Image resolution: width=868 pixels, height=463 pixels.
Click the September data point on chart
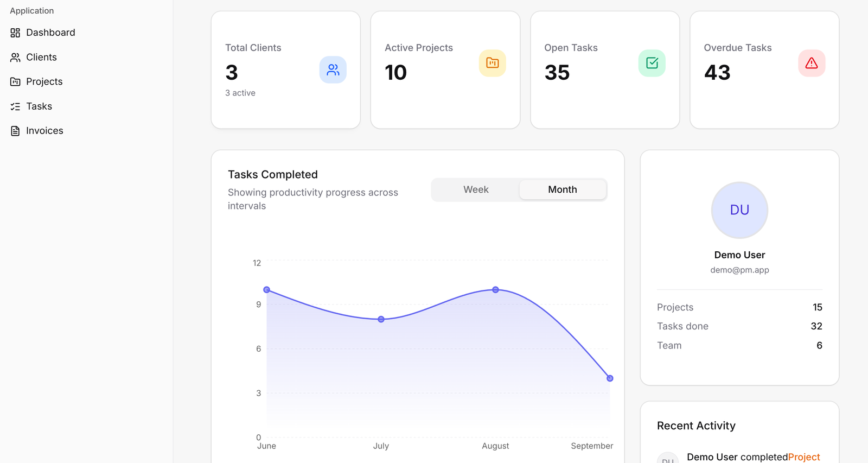click(x=610, y=378)
